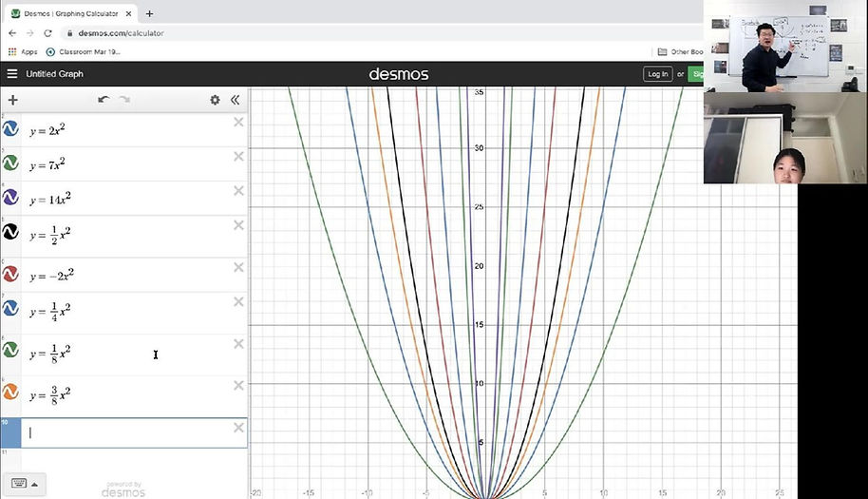Open the Apps bookmarks shortcut
This screenshot has height=499, width=868.
23,51
